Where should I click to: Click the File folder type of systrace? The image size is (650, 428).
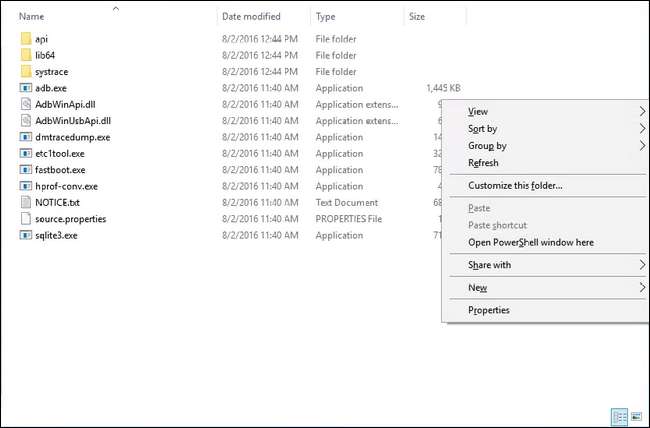point(336,72)
